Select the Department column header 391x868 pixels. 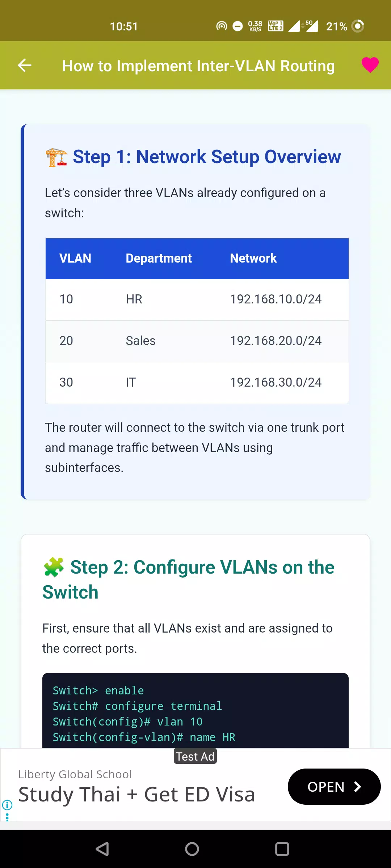pos(159,258)
